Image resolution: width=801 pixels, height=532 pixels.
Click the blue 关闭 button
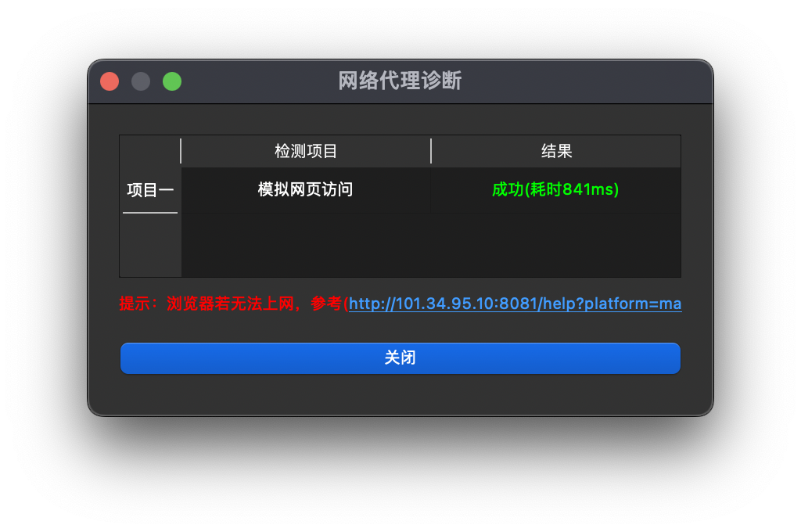(400, 358)
